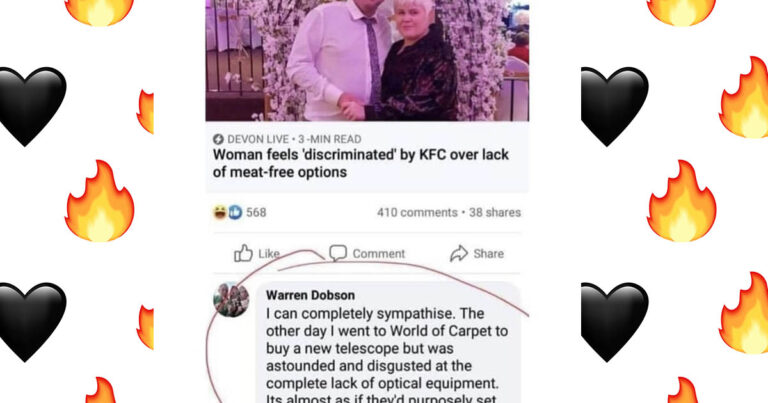
Task: Click the Comment speech bubble icon
Action: point(338,253)
